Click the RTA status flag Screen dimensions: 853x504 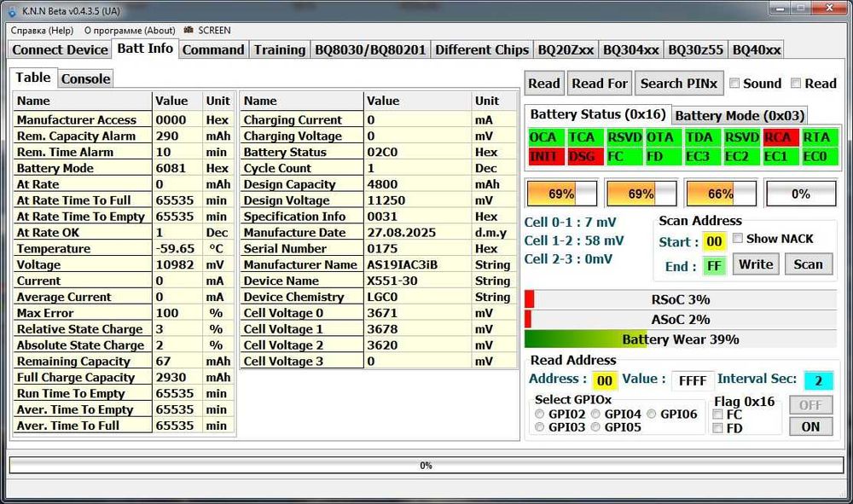point(820,137)
